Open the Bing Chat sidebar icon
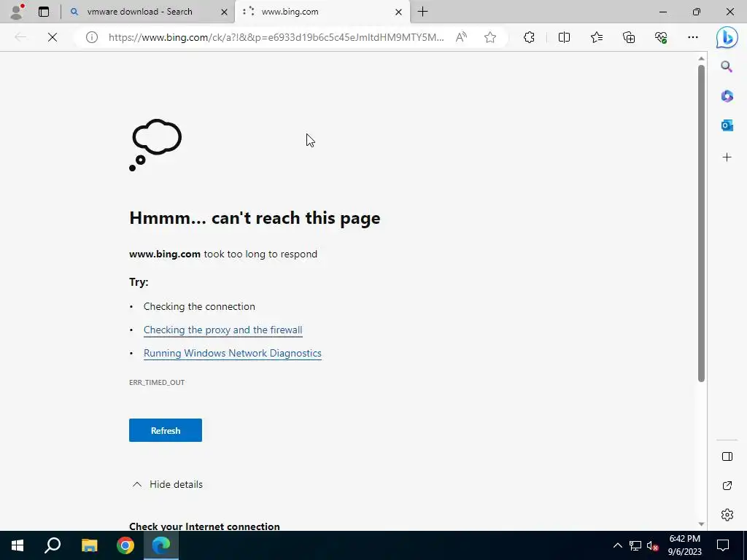The width and height of the screenshot is (747, 560). [727, 37]
